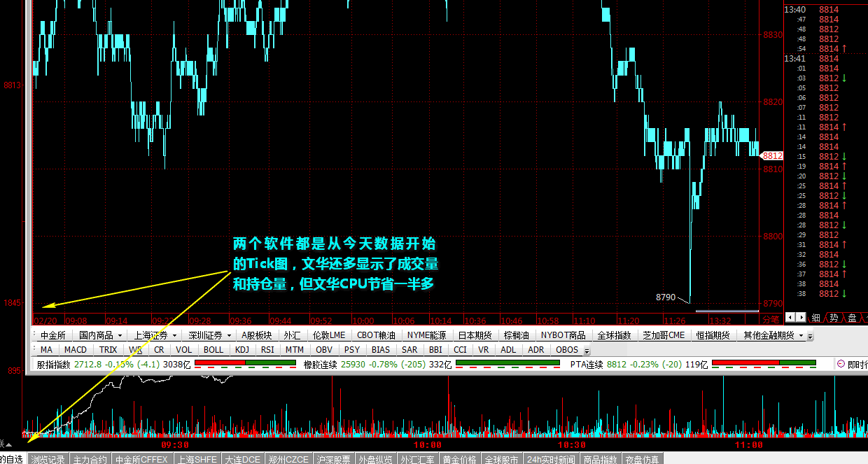This screenshot has height=464, width=868.
Task: Open the 即时 clock icon
Action: [x=841, y=364]
